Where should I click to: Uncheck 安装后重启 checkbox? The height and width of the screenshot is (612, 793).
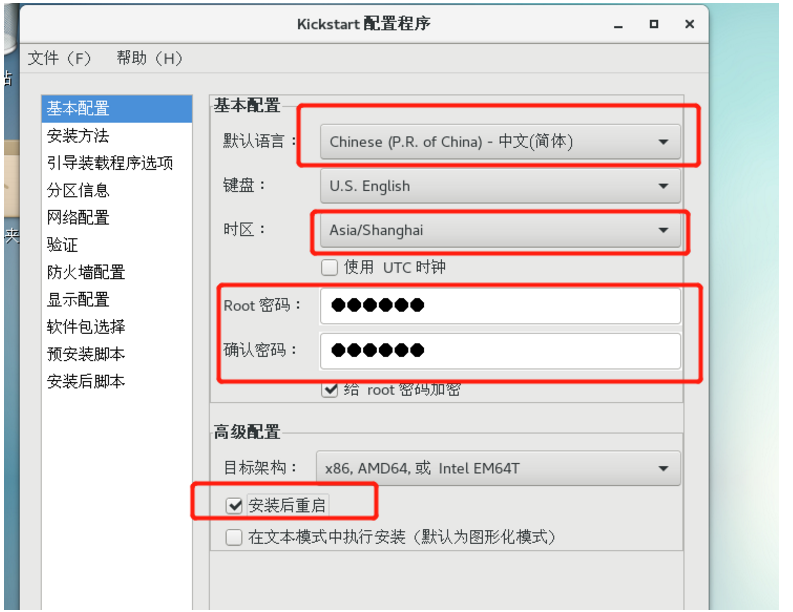[x=235, y=505]
